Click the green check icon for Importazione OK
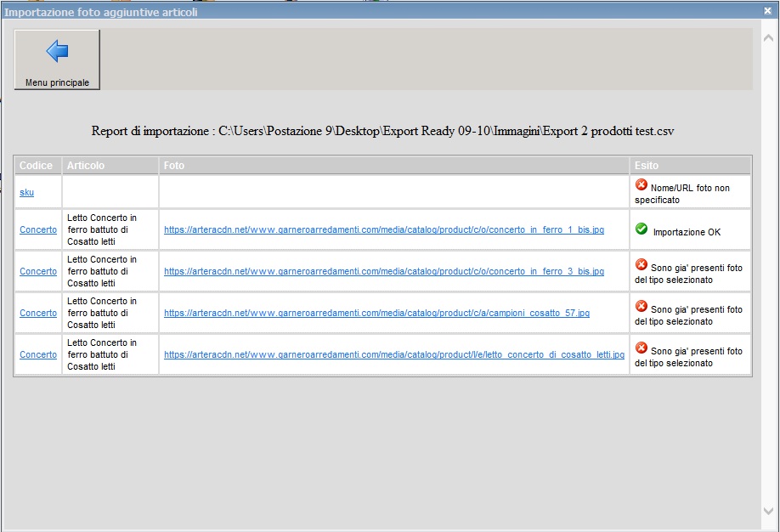The width and height of the screenshot is (780, 532). click(642, 229)
